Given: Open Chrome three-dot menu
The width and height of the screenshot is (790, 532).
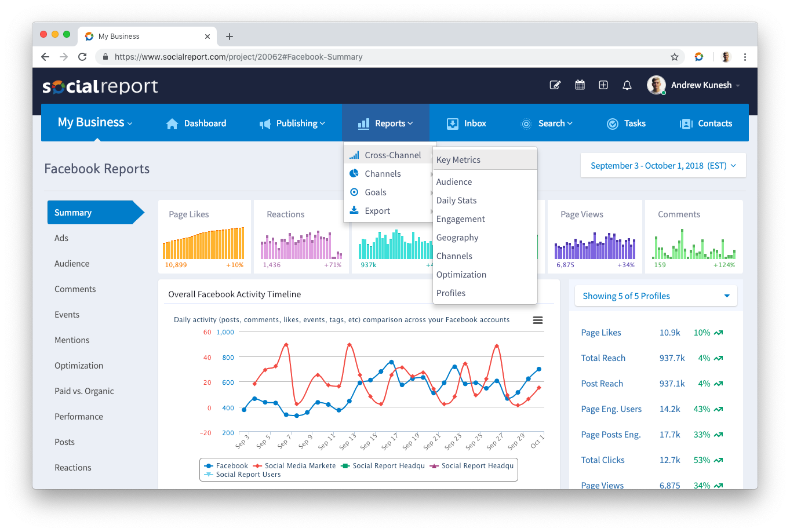Looking at the screenshot, I should 745,57.
